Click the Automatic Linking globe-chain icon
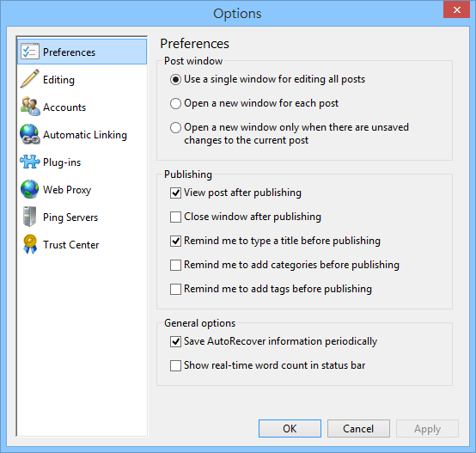This screenshot has height=453, width=476. pos(30,134)
